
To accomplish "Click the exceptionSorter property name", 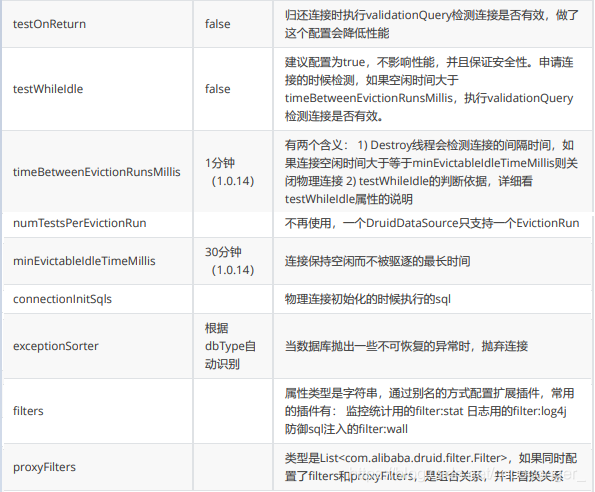I will [55, 346].
